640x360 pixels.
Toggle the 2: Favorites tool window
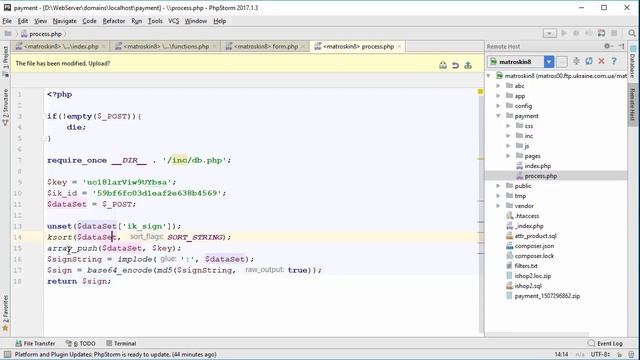5,313
